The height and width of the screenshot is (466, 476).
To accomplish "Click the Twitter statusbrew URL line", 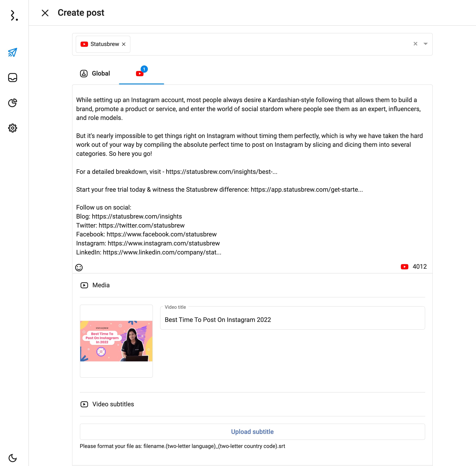I will pos(130,225).
